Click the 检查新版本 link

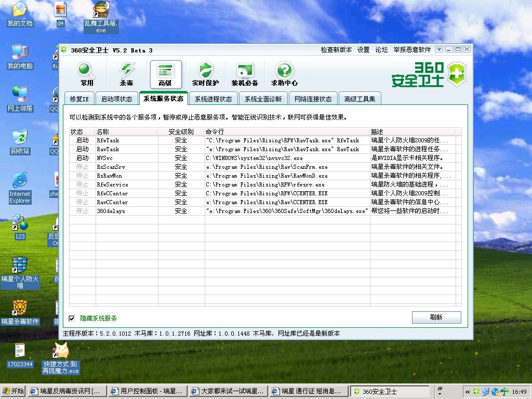336,49
